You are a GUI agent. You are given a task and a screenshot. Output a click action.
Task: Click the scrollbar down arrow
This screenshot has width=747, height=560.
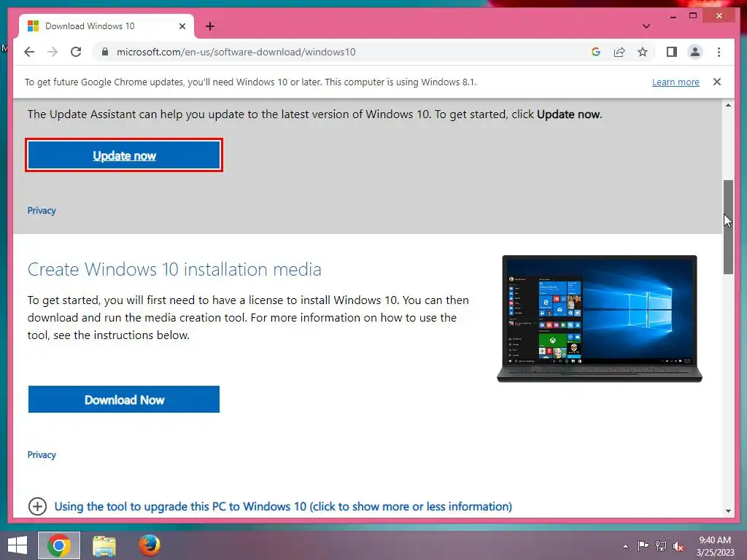pos(728,511)
